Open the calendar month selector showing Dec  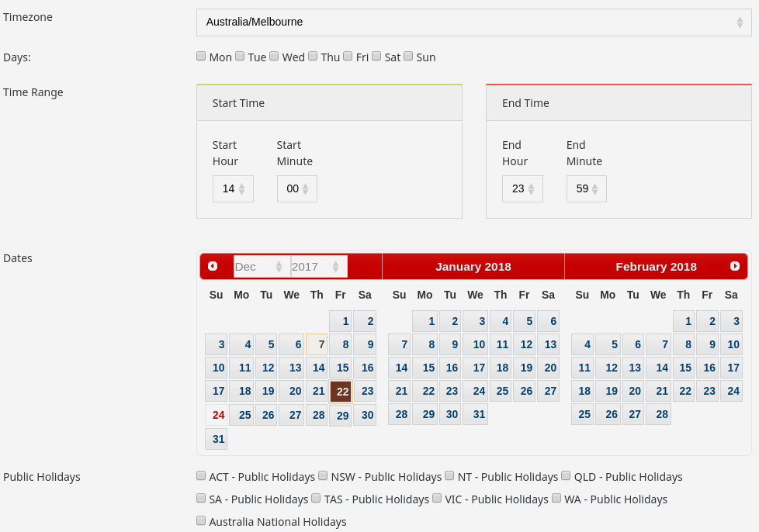tap(262, 266)
